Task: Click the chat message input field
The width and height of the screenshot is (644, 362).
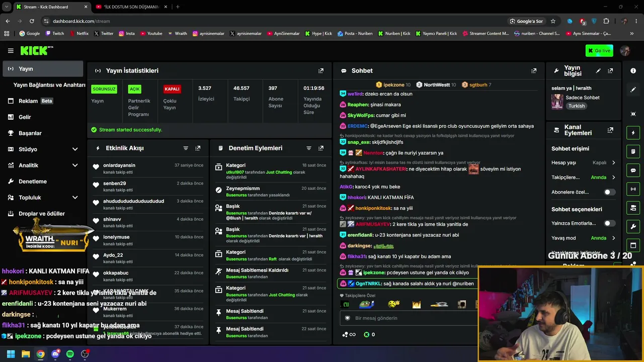Action: [x=409, y=318]
